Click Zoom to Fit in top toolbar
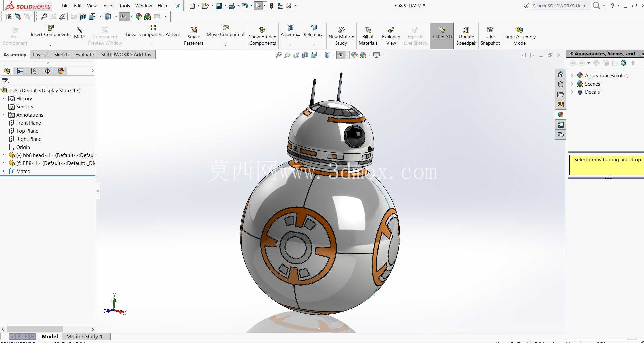Viewport: 644px width, 343px height. (x=44, y=17)
